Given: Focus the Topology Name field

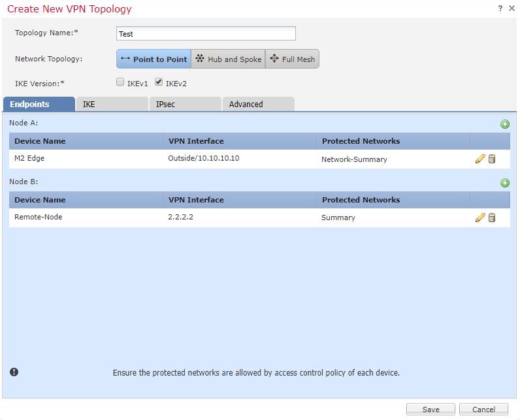Looking at the screenshot, I should pyautogui.click(x=206, y=33).
